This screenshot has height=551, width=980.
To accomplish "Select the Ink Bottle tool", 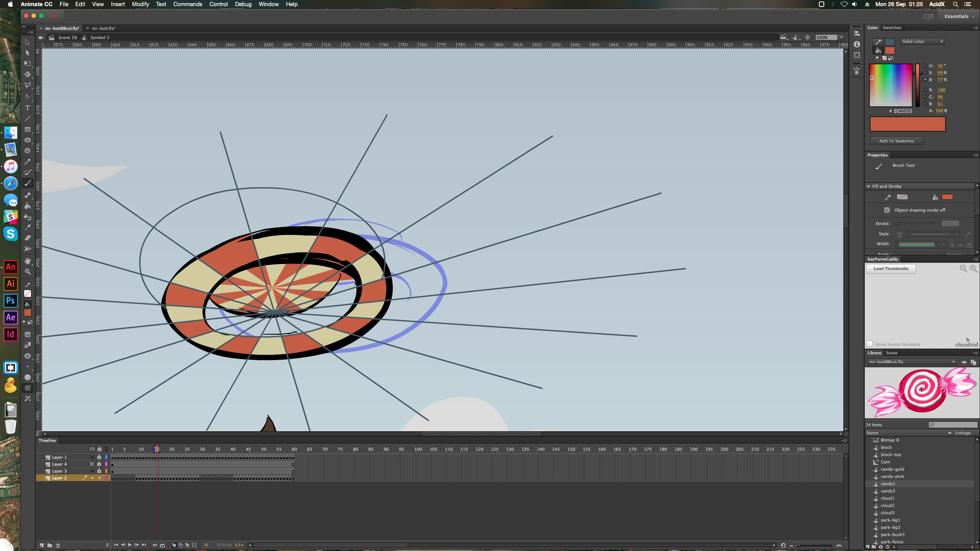I will point(27,217).
